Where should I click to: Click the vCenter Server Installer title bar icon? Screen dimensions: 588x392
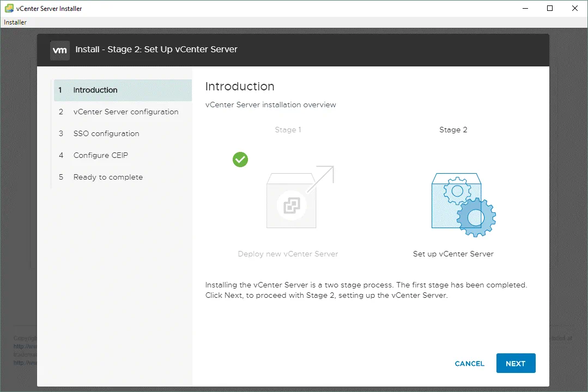click(9, 8)
